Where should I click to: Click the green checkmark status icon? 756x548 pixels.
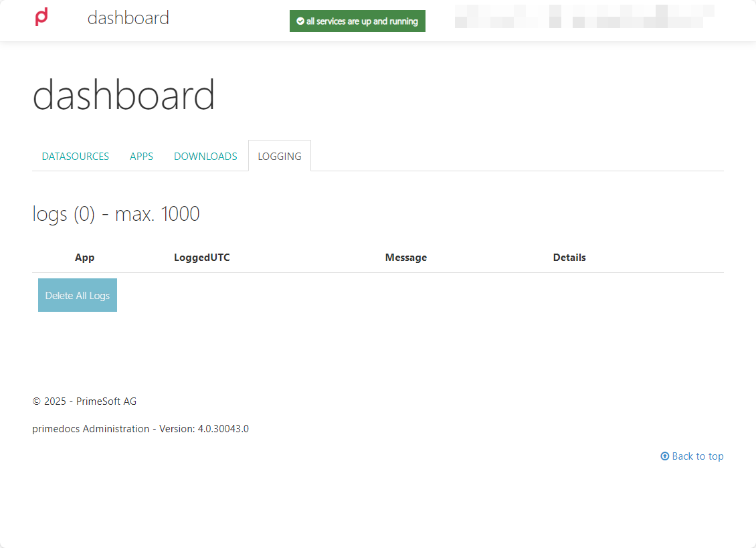point(300,21)
